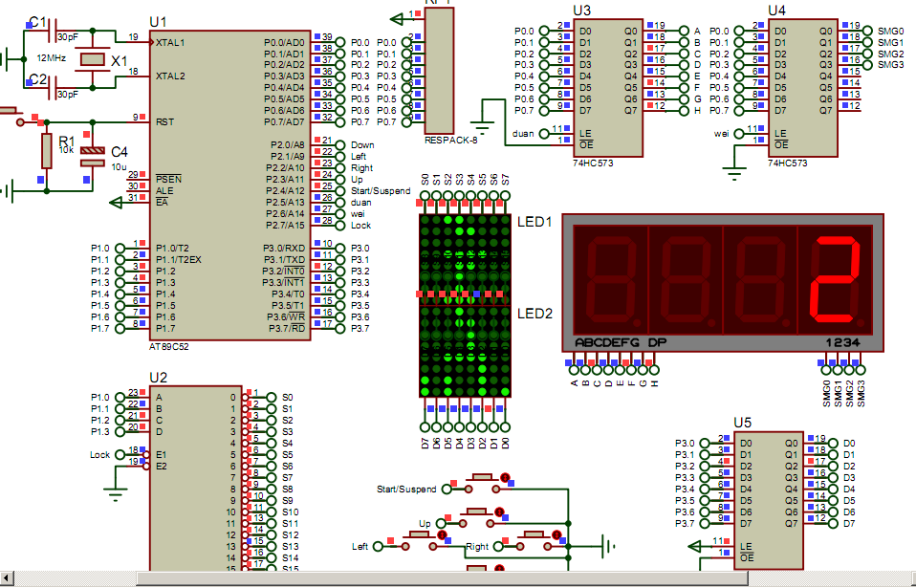The image size is (916, 588).
Task: Select the U5 latch chip body
Action: pos(769,500)
